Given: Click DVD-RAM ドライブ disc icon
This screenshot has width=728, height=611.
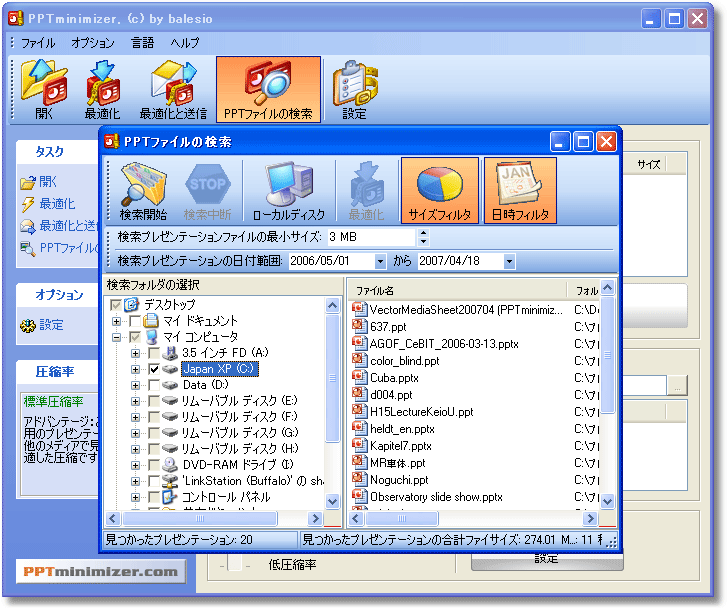Looking at the screenshot, I should 170,465.
